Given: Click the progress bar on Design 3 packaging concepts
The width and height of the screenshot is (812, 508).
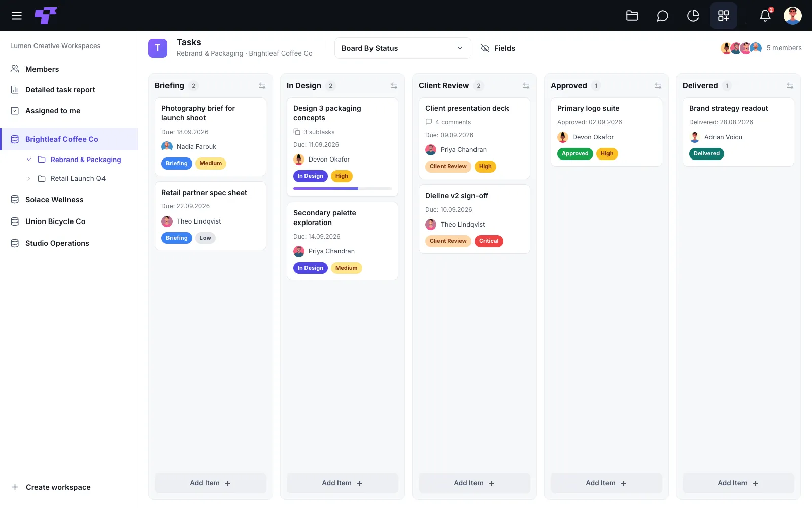Looking at the screenshot, I should [343, 189].
